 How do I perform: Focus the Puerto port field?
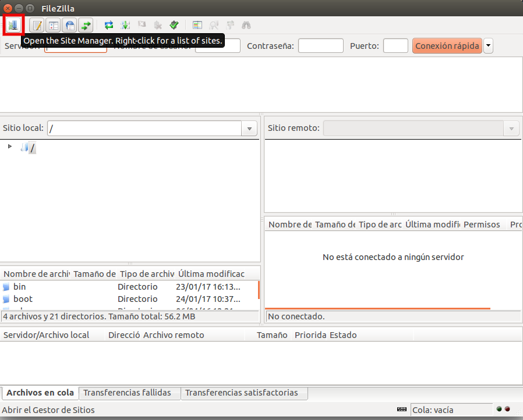pos(395,45)
